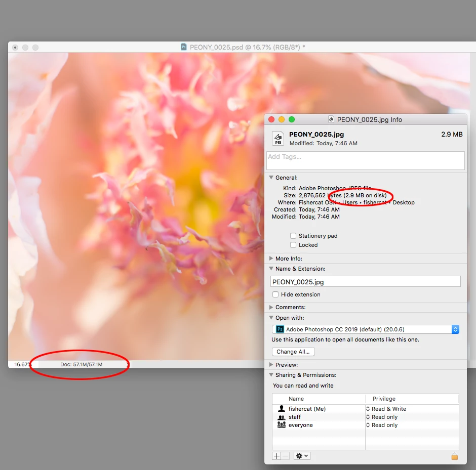Open the status bar arrow menu in Photoshop
The height and width of the screenshot is (470, 476).
click(128, 364)
